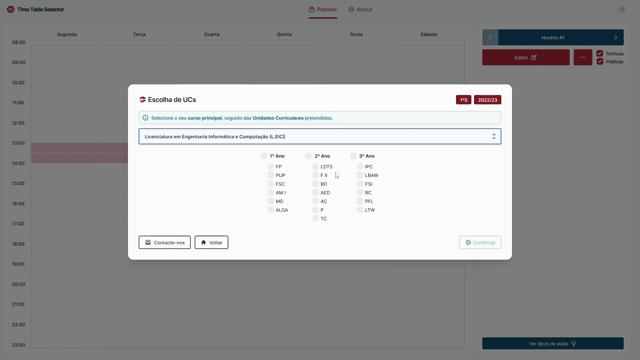Go to the next schedule with right arrow
Image resolution: width=640 pixels, height=360 pixels.
coord(616,37)
